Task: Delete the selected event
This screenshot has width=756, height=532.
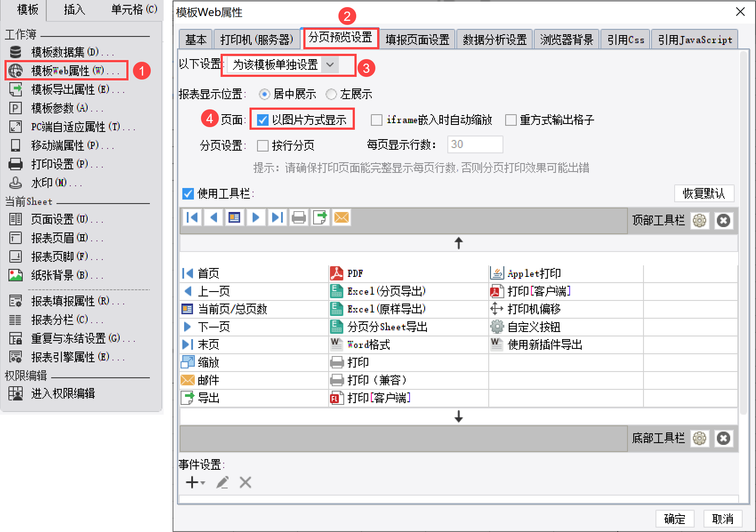Action: click(x=245, y=482)
